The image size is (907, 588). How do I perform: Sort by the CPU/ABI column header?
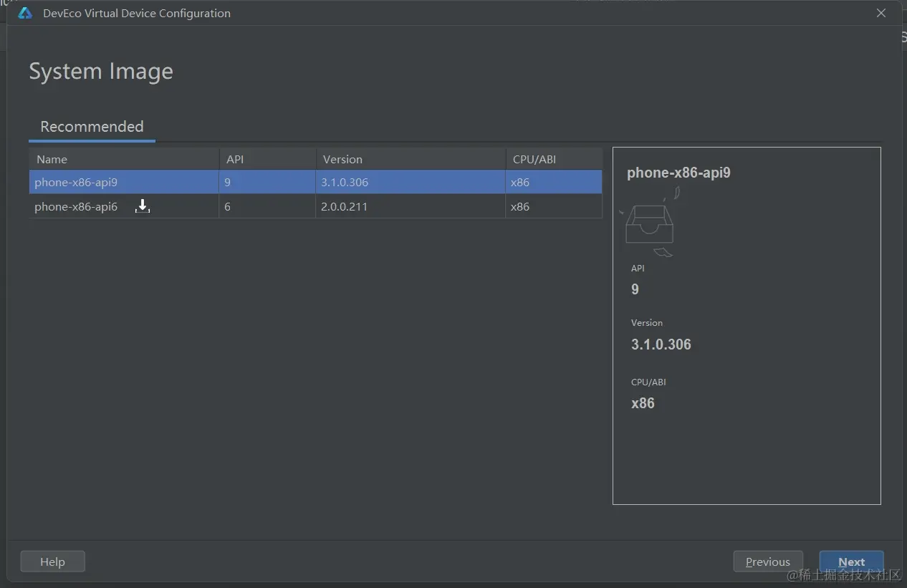pyautogui.click(x=554, y=159)
